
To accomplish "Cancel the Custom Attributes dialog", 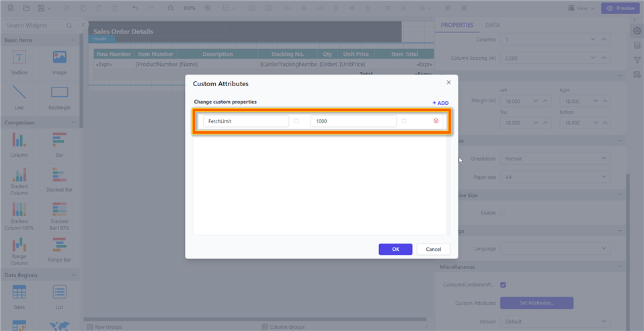I will (x=434, y=249).
